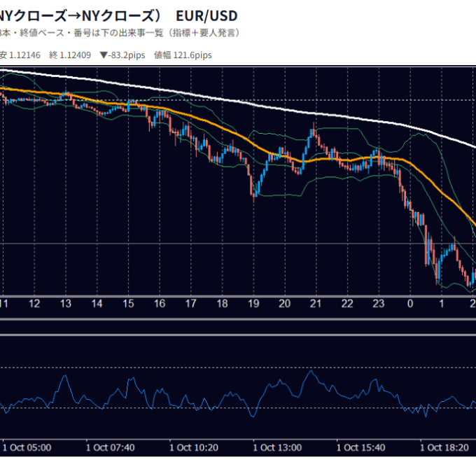Screen dimensions: 476x476
Task: Click the 1 Oct 05:00 date label
Action: (x=27, y=447)
